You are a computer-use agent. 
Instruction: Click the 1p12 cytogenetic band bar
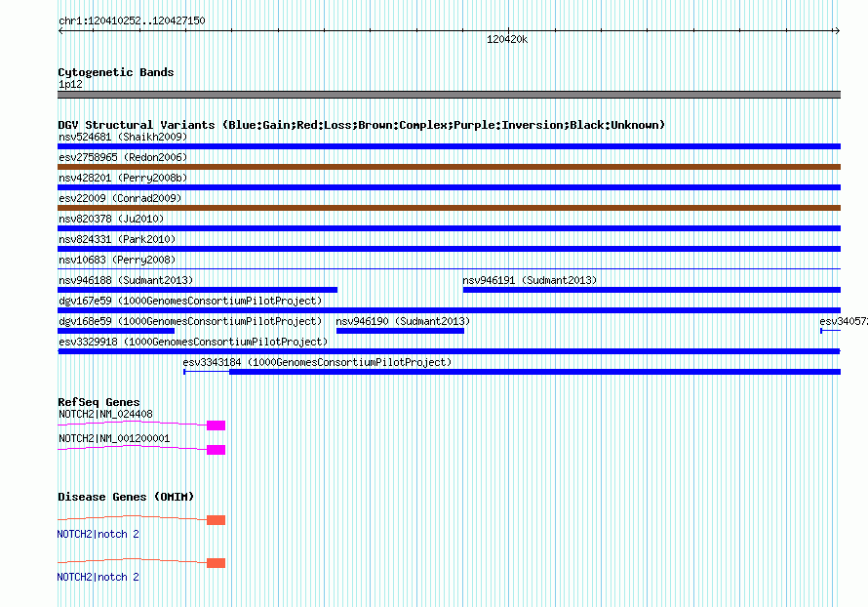tap(449, 95)
